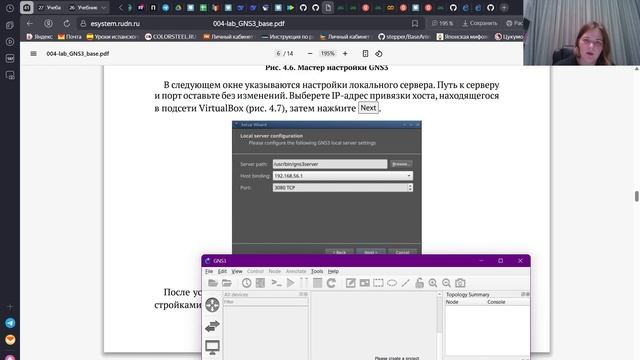The width and height of the screenshot is (640, 360).
Task: Click the PDF page number field
Action: (278, 53)
